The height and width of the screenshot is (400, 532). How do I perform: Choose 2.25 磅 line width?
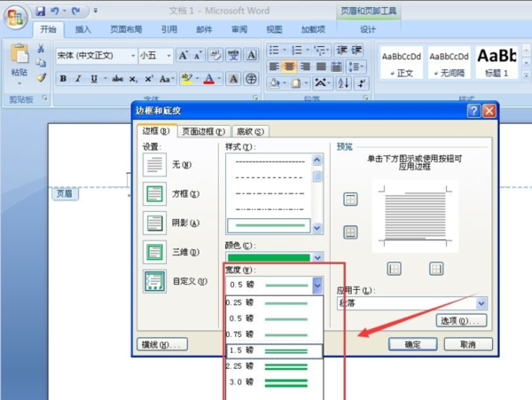274,366
